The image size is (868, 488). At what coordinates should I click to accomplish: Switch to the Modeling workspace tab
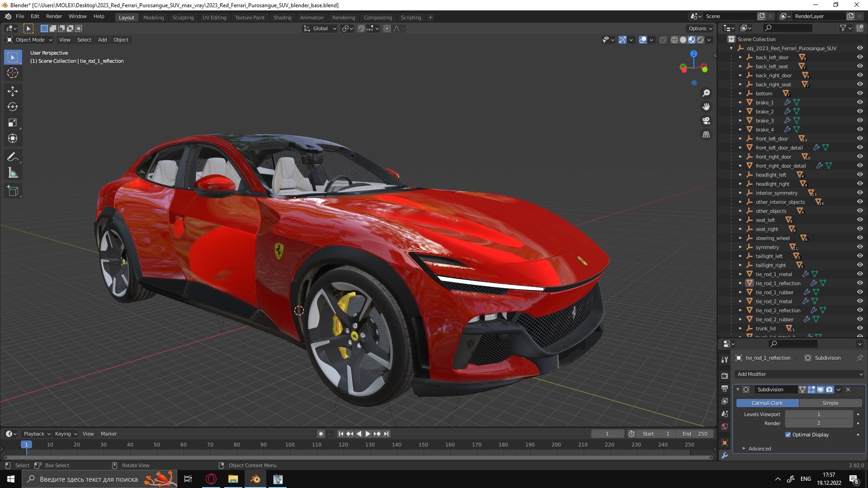153,18
